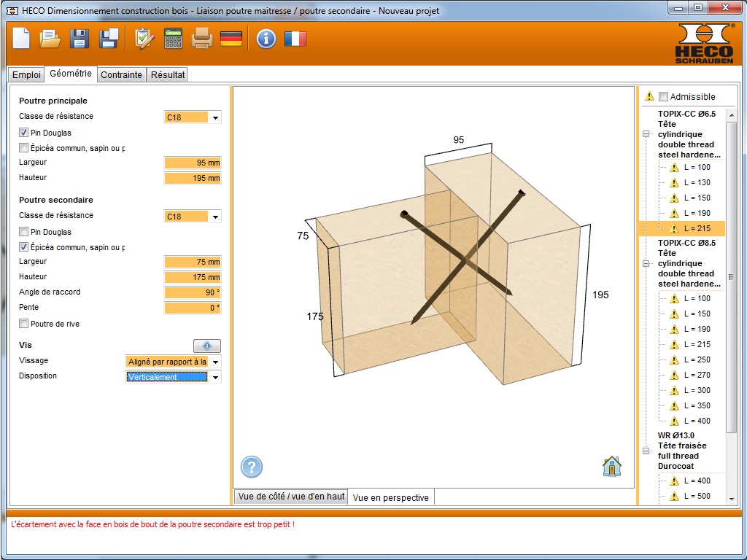Collapse the TOPIX-CC Ø6.5 tree group
This screenshot has height=560, width=747.
(x=646, y=134)
